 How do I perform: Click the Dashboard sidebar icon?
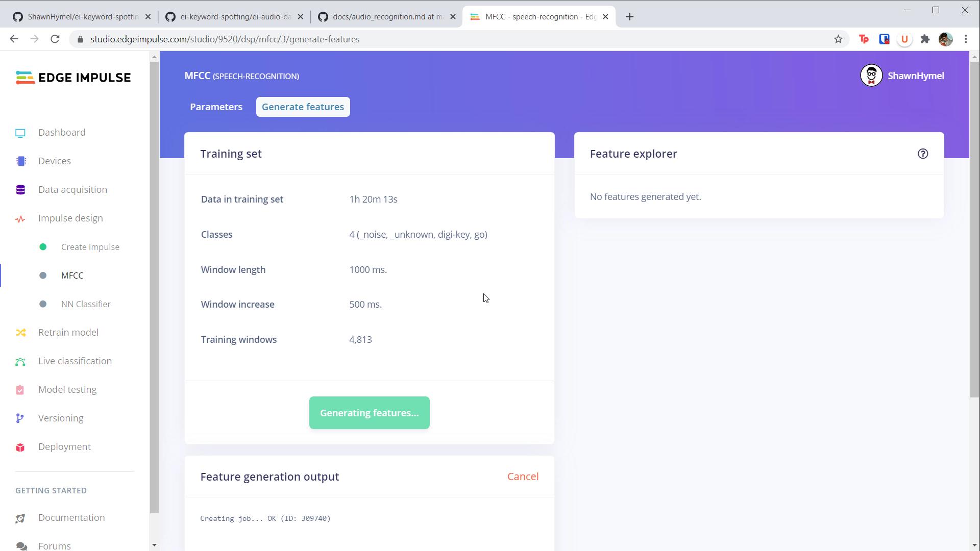click(20, 132)
